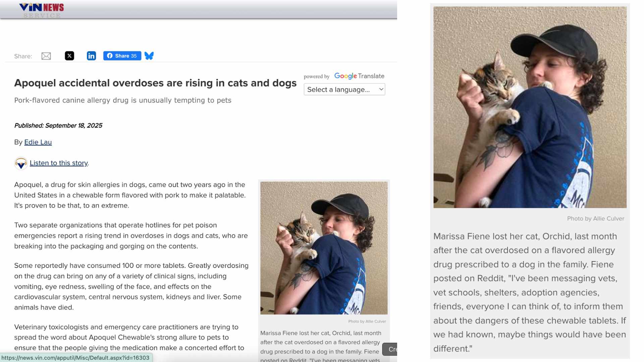
Task: Click the enlarged cat photo in the right panel
Action: point(530,107)
